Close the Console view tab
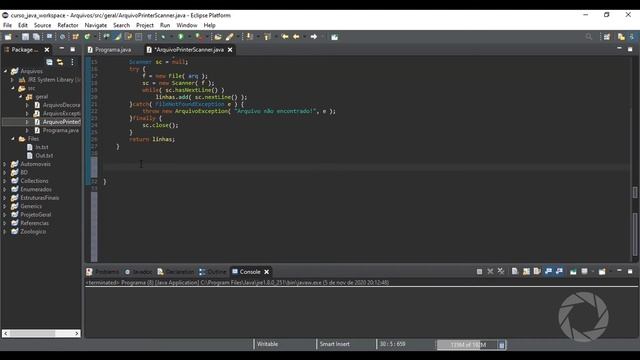The height and width of the screenshot is (360, 640). point(267,272)
